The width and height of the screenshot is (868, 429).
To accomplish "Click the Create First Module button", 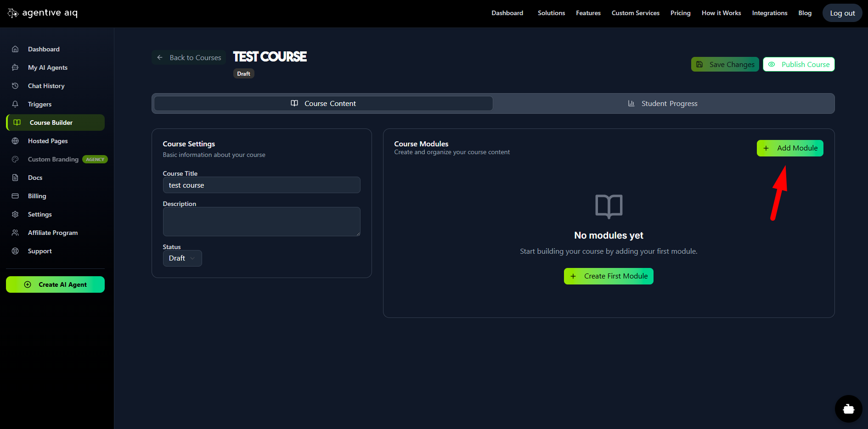I will [609, 276].
